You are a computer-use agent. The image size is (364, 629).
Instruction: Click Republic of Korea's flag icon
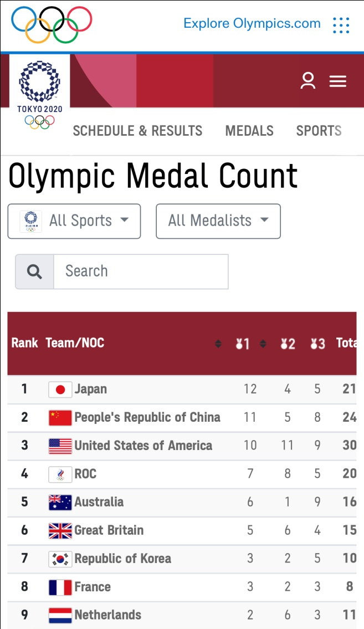point(60,559)
